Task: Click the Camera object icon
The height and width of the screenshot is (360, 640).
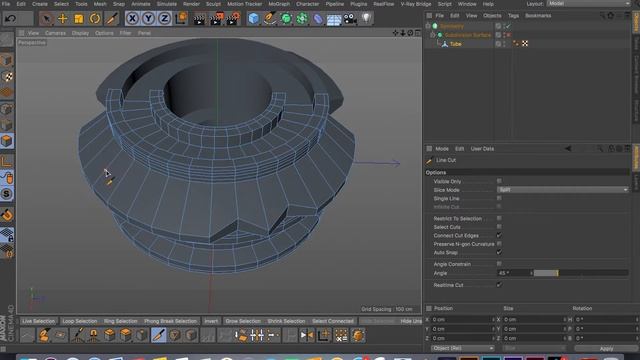Action: point(350,18)
